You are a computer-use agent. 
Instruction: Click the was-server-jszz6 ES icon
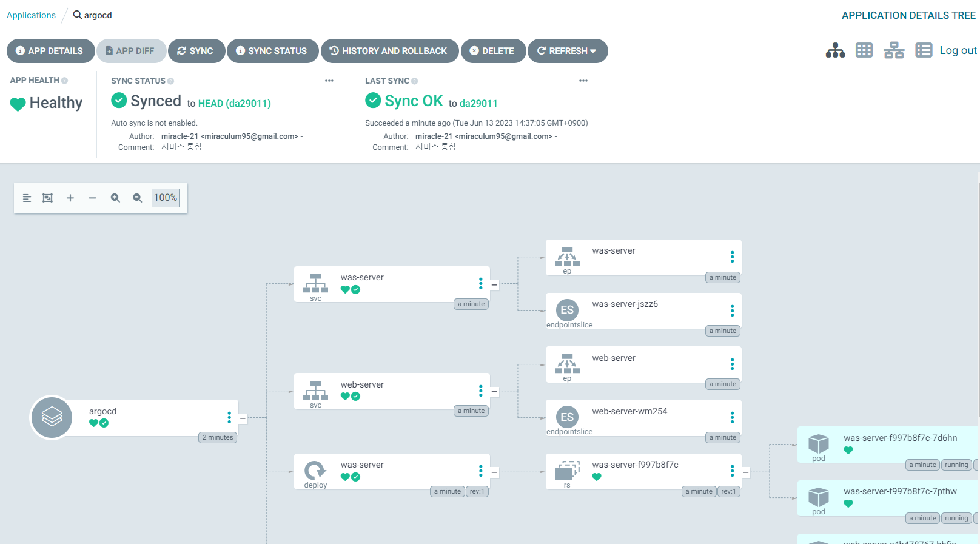pyautogui.click(x=567, y=310)
